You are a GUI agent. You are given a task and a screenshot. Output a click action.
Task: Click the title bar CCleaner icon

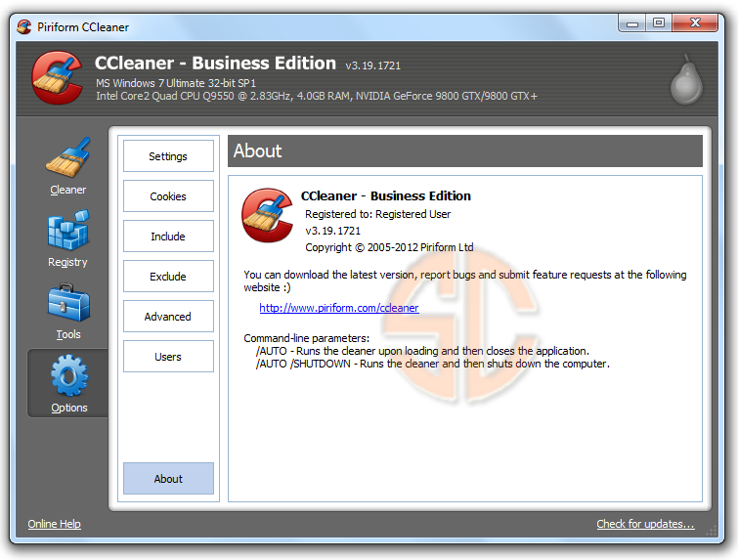tap(24, 26)
